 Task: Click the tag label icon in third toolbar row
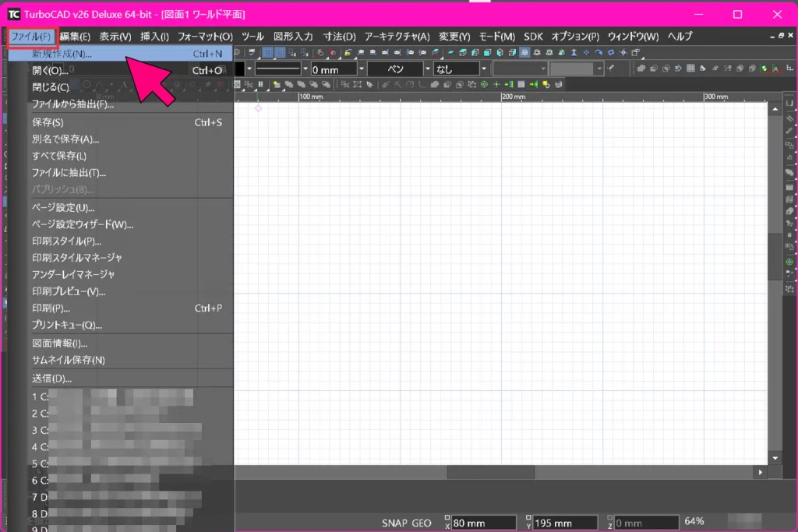(369, 84)
